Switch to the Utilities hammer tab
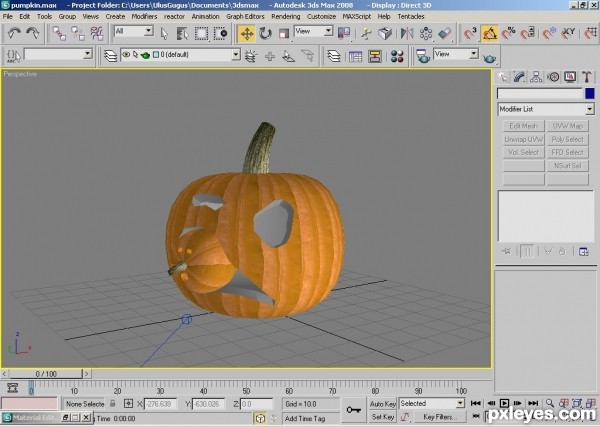 pos(587,77)
